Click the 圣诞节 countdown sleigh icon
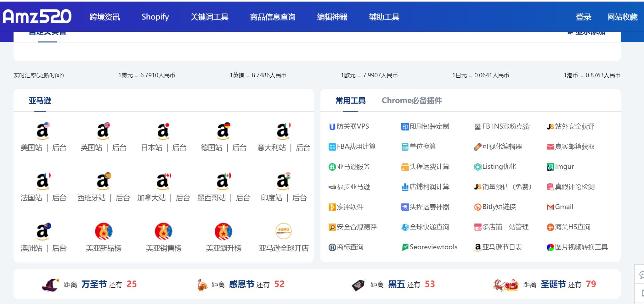The width and height of the screenshot is (644, 304). point(505,284)
